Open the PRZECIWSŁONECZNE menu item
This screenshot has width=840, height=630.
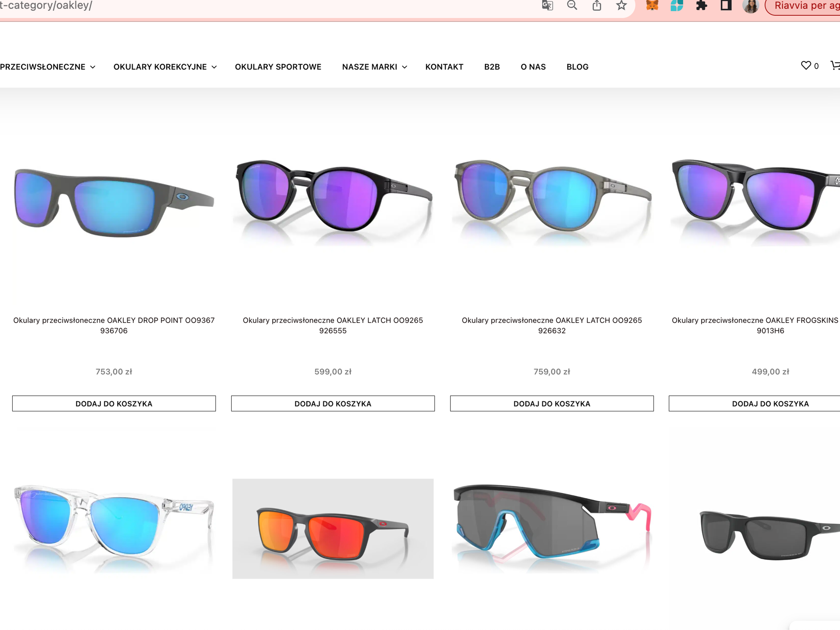tap(43, 67)
